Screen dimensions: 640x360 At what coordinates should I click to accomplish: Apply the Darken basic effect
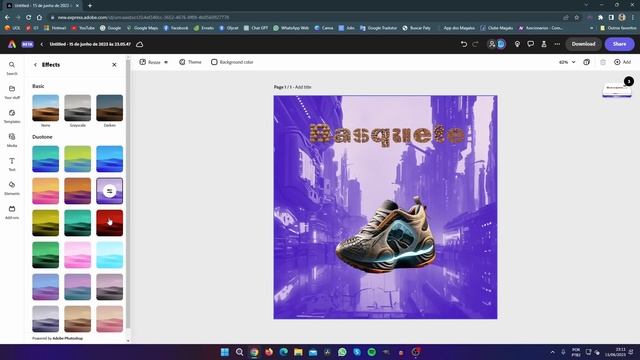[109, 108]
